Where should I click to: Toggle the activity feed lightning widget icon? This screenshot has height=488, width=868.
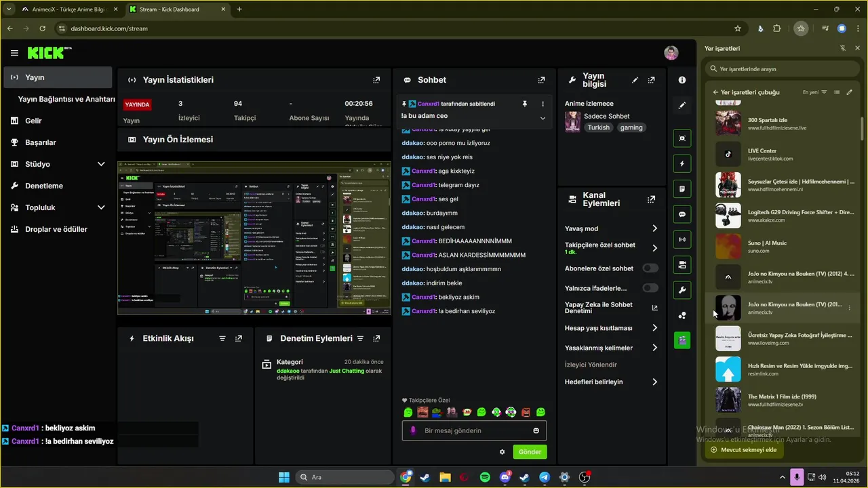pos(682,163)
